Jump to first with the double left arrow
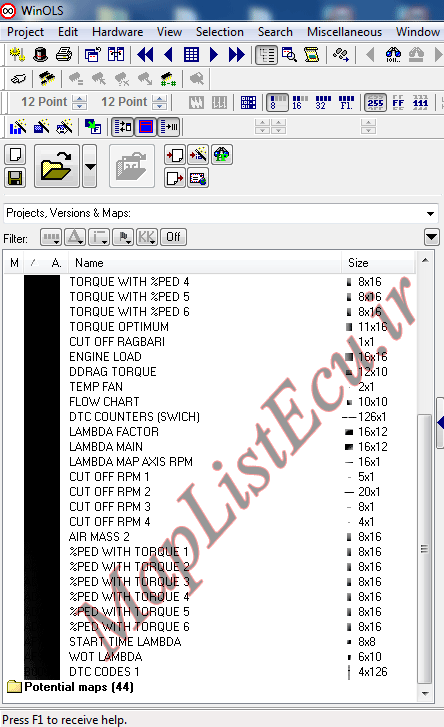Screen dimensions: 444x727 coord(146,55)
